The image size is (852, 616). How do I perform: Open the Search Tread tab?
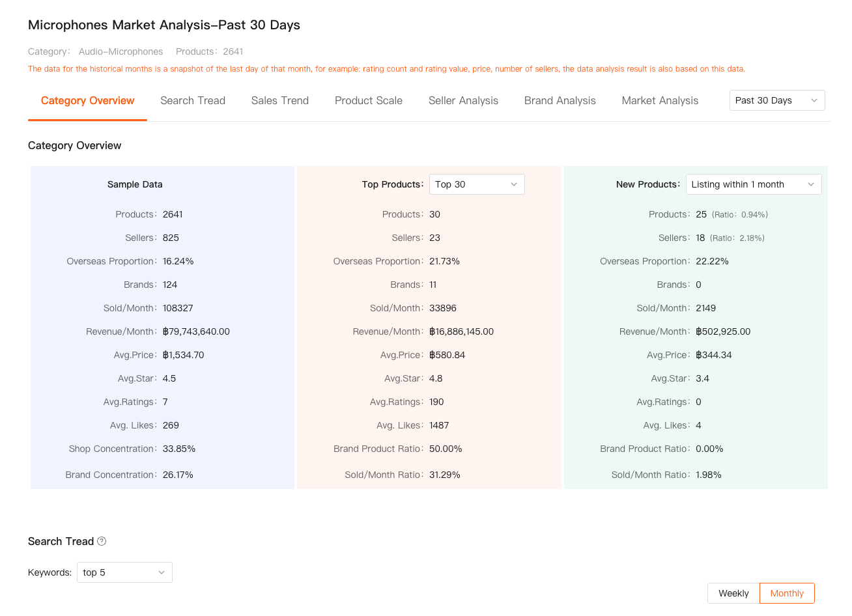[193, 100]
